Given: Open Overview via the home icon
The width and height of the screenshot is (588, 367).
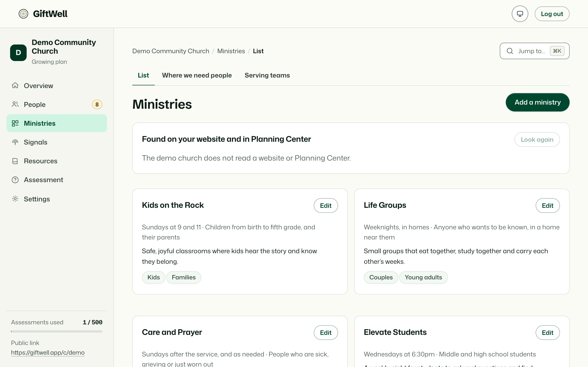Looking at the screenshot, I should click(x=15, y=85).
